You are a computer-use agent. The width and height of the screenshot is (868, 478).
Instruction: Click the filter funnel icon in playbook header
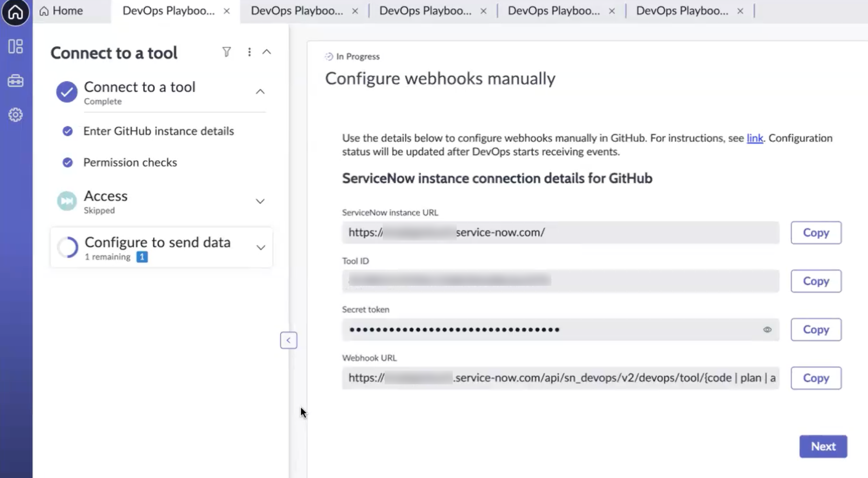pyautogui.click(x=226, y=52)
